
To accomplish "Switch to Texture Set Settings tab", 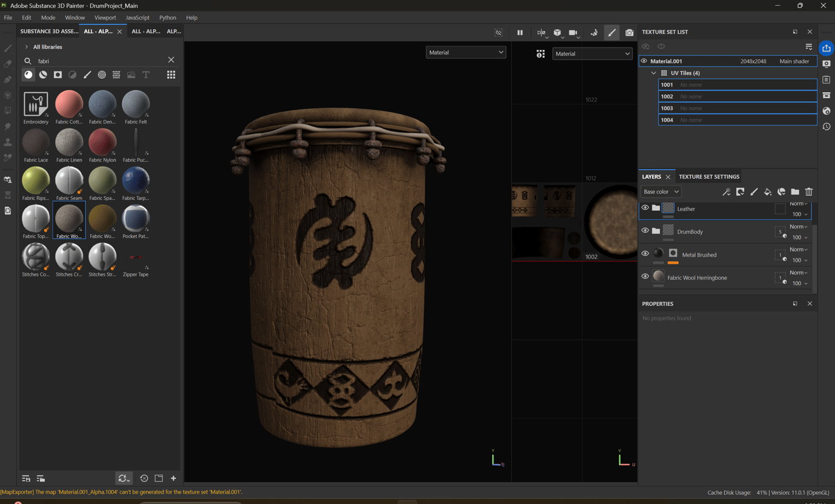I will tap(709, 177).
